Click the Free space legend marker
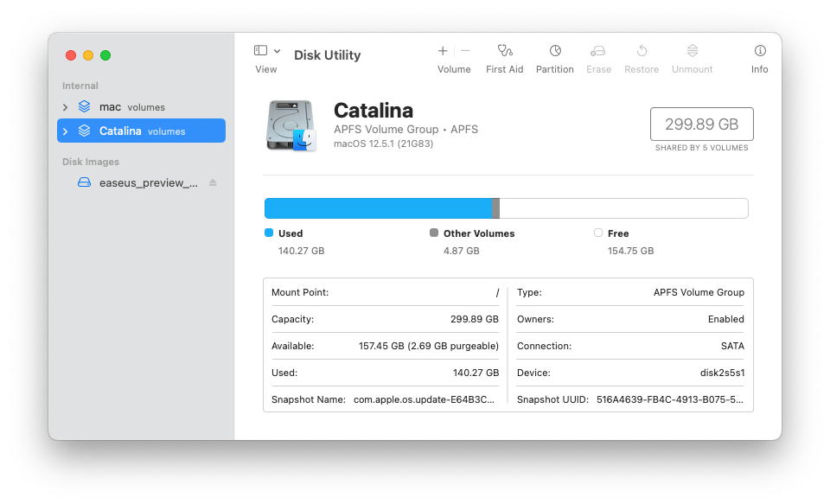This screenshot has height=504, width=830. click(597, 233)
